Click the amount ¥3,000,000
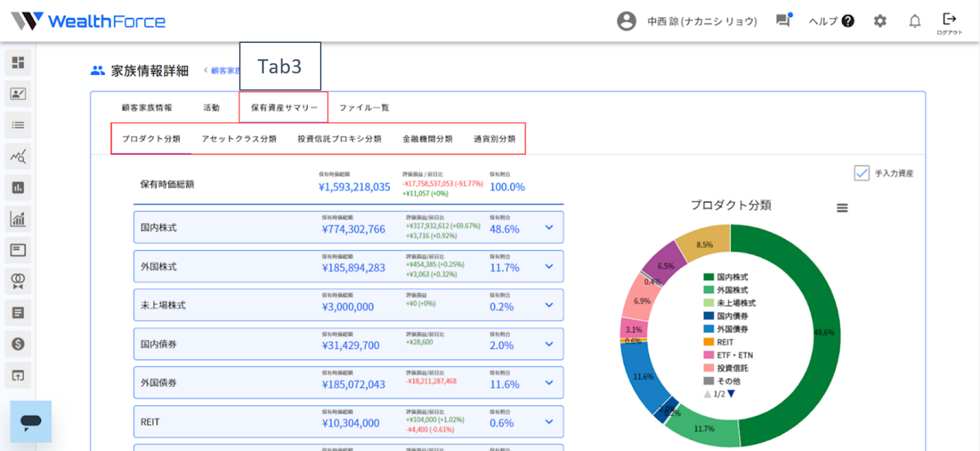 pos(348,307)
